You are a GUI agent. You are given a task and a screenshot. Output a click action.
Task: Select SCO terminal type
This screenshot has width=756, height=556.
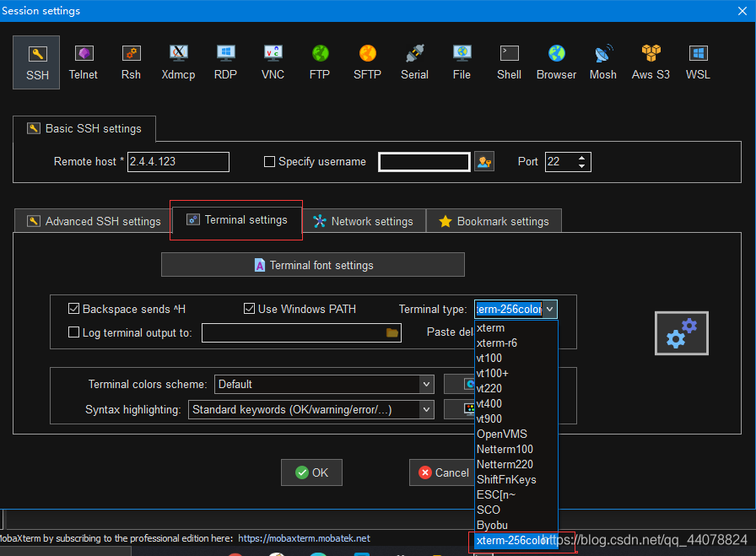pyautogui.click(x=516, y=510)
